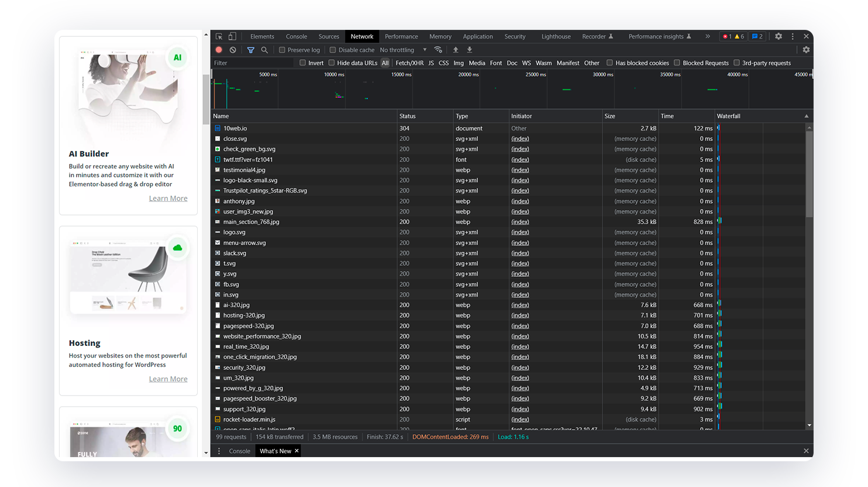Open network settings gear
Viewport: 868px width, 487px height.
806,50
